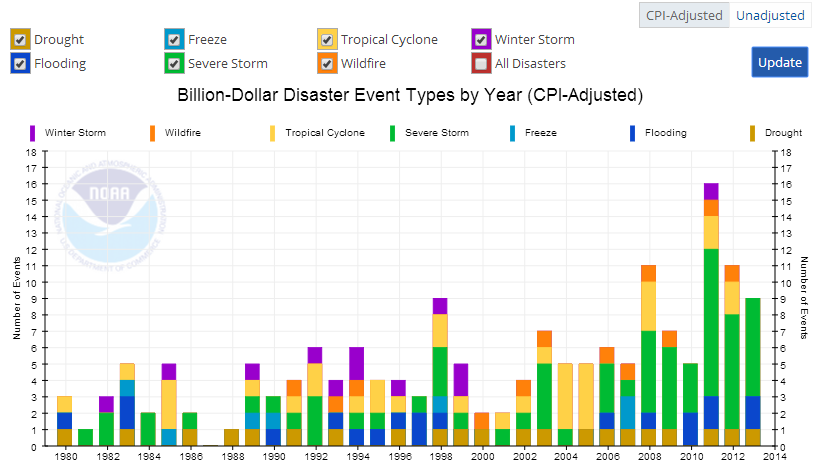Click the purple Winter Storm legend swatch
Image resolution: width=822 pixels, height=471 pixels.
33,133
